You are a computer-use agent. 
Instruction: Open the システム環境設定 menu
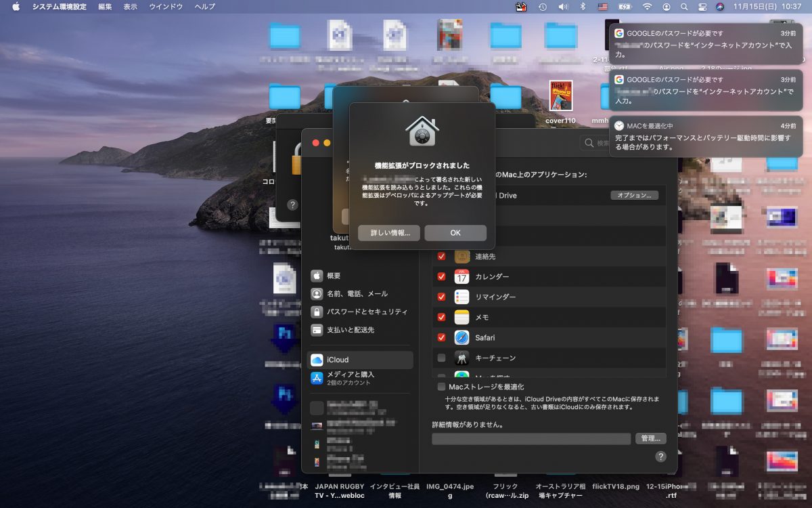(x=60, y=7)
